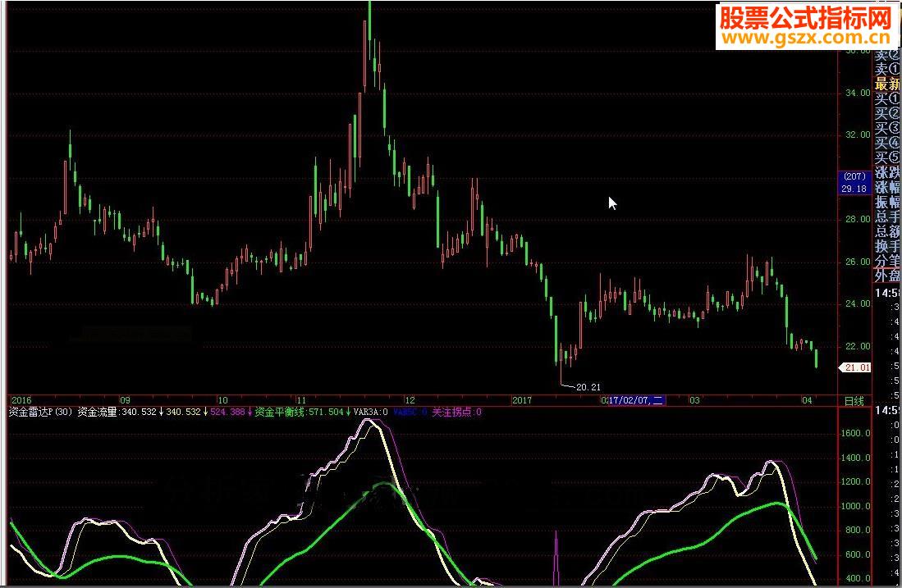
Task: Click the 800.0 indicator axis label
Action: pyautogui.click(x=858, y=530)
